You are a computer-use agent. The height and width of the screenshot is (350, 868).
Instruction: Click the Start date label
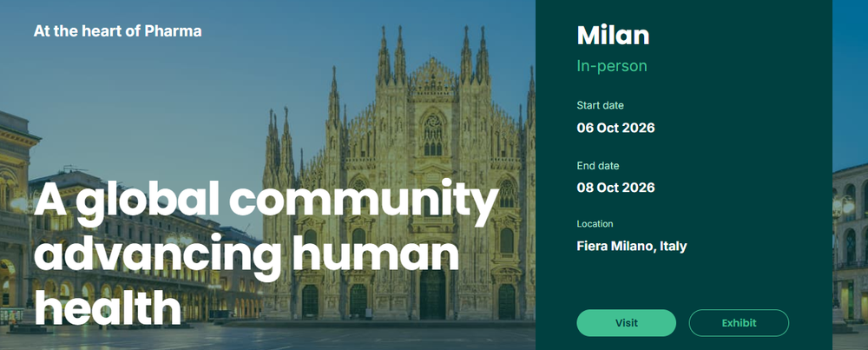(x=600, y=106)
